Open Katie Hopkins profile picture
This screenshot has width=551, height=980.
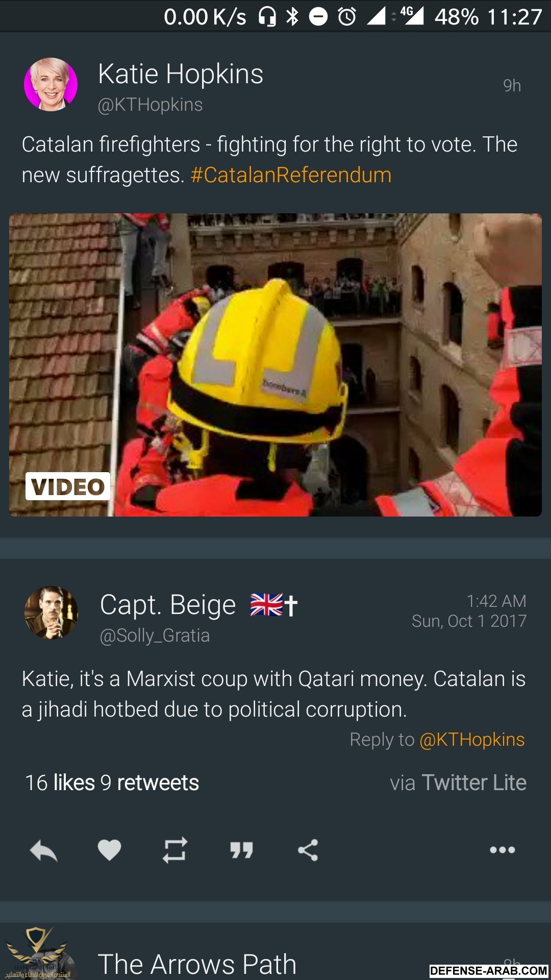click(x=51, y=84)
